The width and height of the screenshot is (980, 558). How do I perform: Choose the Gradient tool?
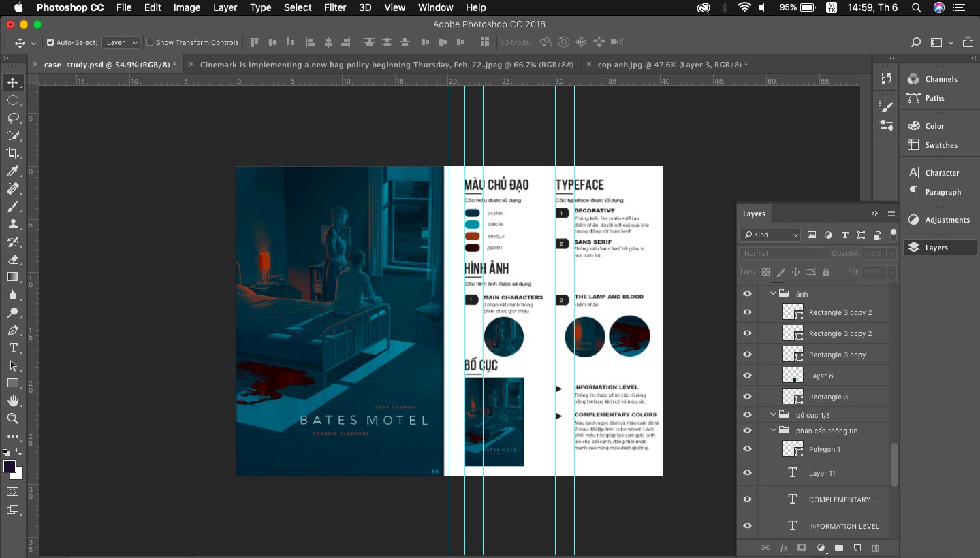coord(13,277)
